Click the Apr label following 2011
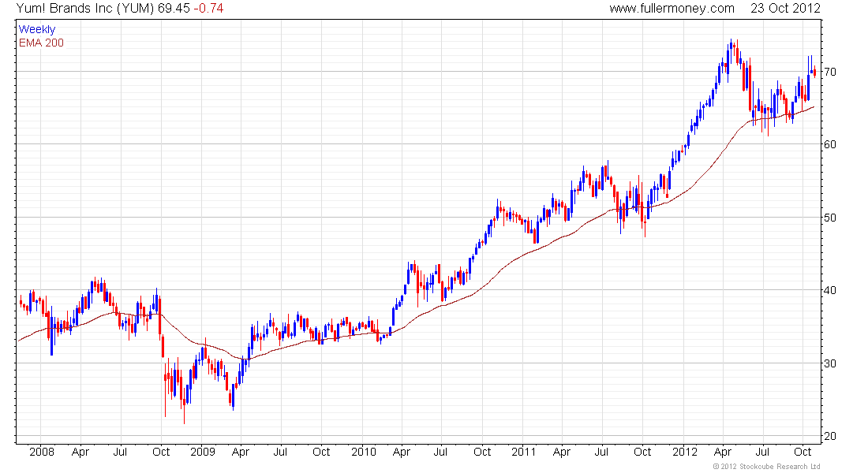The width and height of the screenshot is (868, 473). 562,452
